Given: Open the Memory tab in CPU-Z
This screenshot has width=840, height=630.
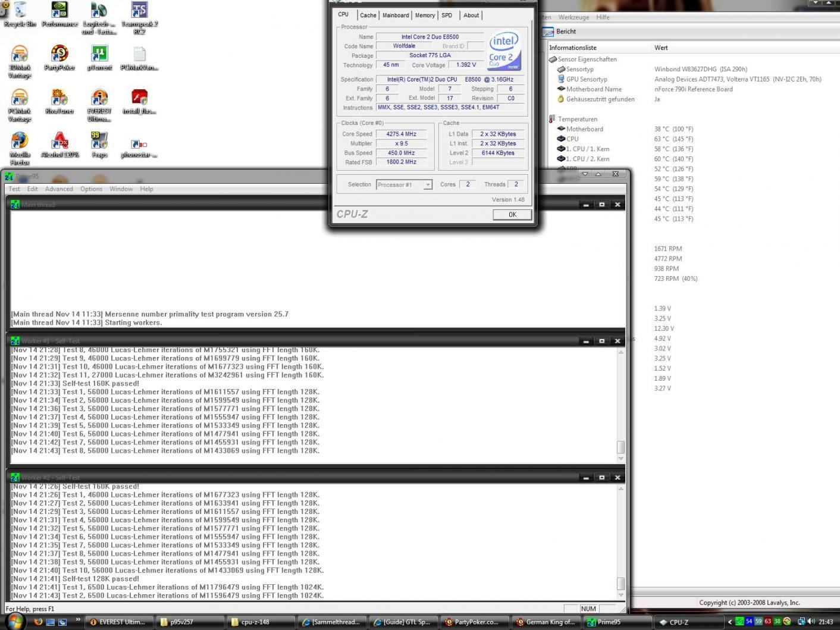Looking at the screenshot, I should (x=425, y=15).
